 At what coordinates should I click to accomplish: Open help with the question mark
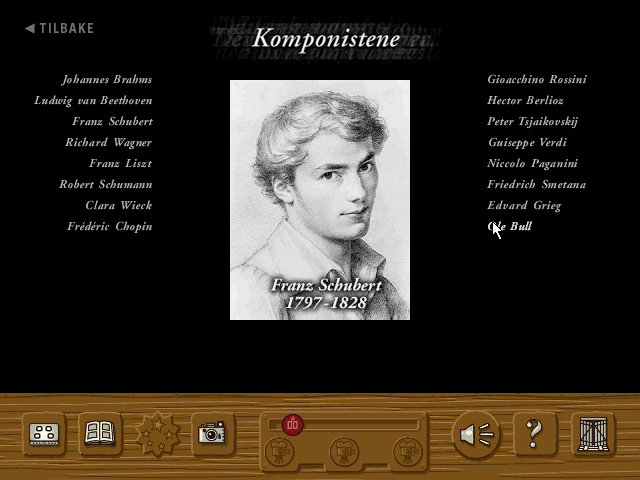[x=535, y=434]
